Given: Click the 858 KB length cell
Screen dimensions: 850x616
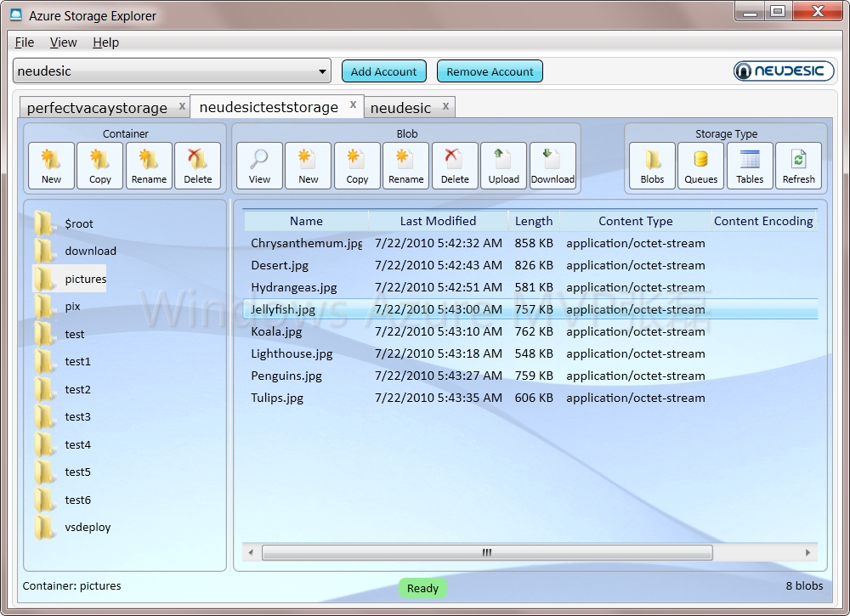Looking at the screenshot, I should [x=534, y=243].
